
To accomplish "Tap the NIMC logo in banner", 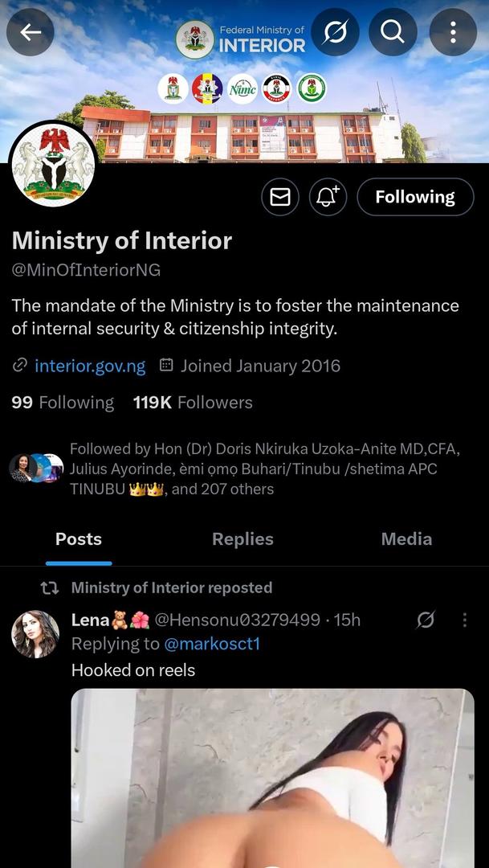I will [x=242, y=88].
